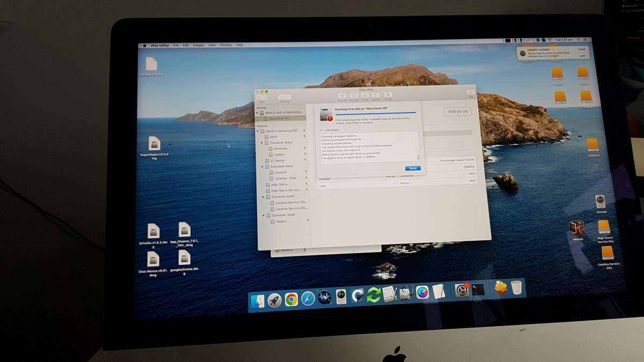Image resolution: width=644 pixels, height=362 pixels.
Task: Open the Info panel from the toolbar
Action: pos(470,92)
